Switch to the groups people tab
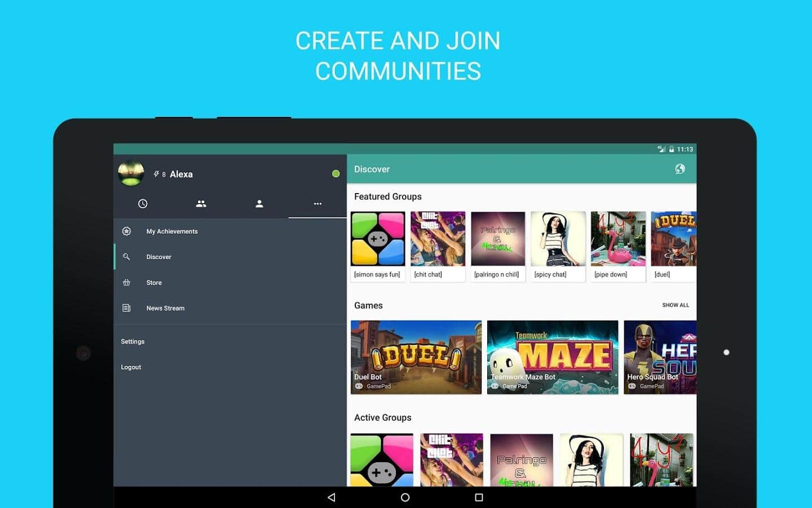 point(201,204)
